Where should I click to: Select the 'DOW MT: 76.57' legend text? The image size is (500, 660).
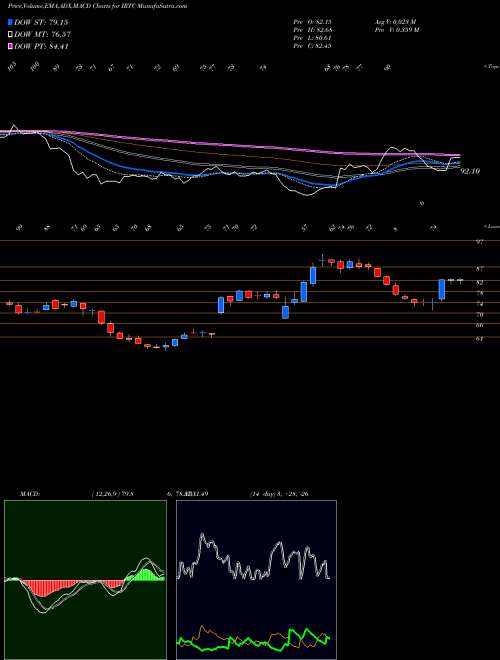tap(42, 35)
